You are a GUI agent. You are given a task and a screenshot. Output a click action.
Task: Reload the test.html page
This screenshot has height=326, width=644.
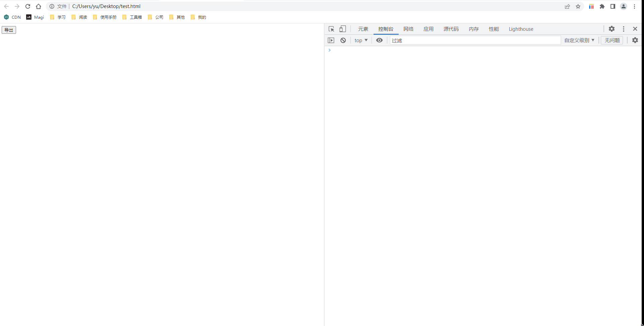pyautogui.click(x=28, y=6)
